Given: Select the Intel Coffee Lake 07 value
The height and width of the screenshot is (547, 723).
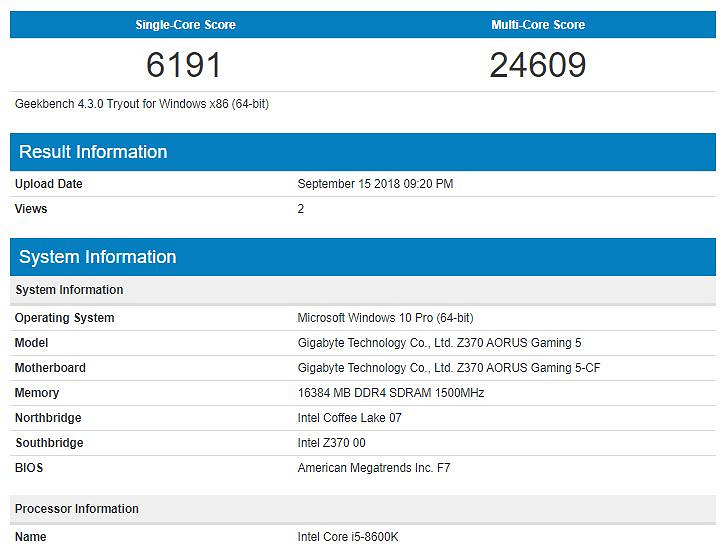Looking at the screenshot, I should [x=350, y=417].
